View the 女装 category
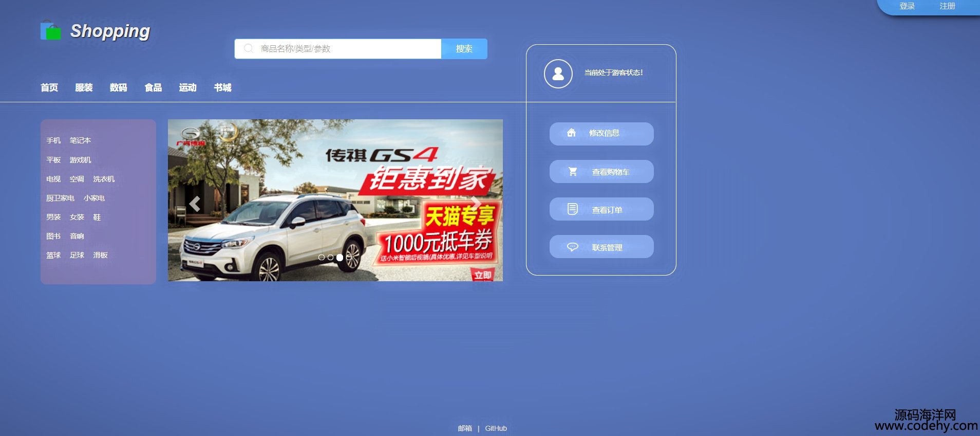The width and height of the screenshot is (980, 436). [77, 217]
